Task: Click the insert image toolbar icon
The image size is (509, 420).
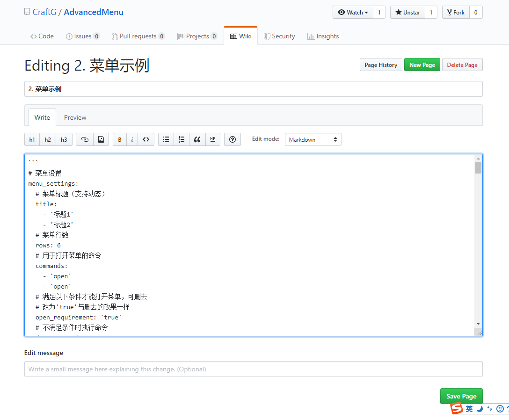Action: point(101,139)
